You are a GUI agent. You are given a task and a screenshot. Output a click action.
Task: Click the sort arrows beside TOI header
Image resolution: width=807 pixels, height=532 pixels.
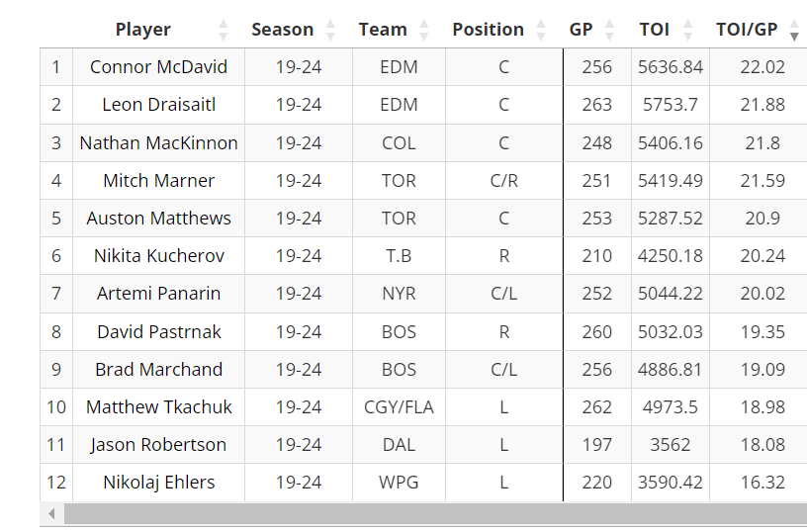(x=687, y=30)
